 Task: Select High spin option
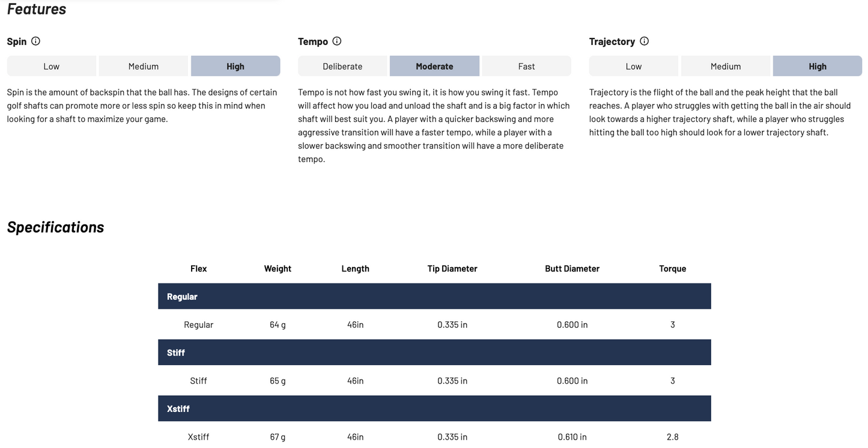pos(235,66)
